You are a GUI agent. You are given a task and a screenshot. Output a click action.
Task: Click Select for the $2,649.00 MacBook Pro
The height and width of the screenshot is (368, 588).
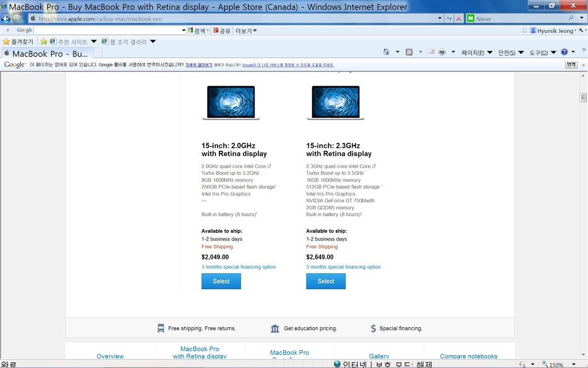coord(326,281)
